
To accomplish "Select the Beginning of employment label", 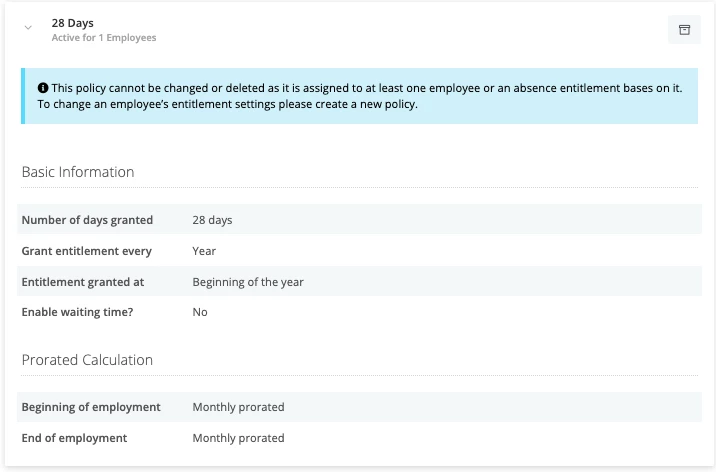I will click(x=91, y=407).
